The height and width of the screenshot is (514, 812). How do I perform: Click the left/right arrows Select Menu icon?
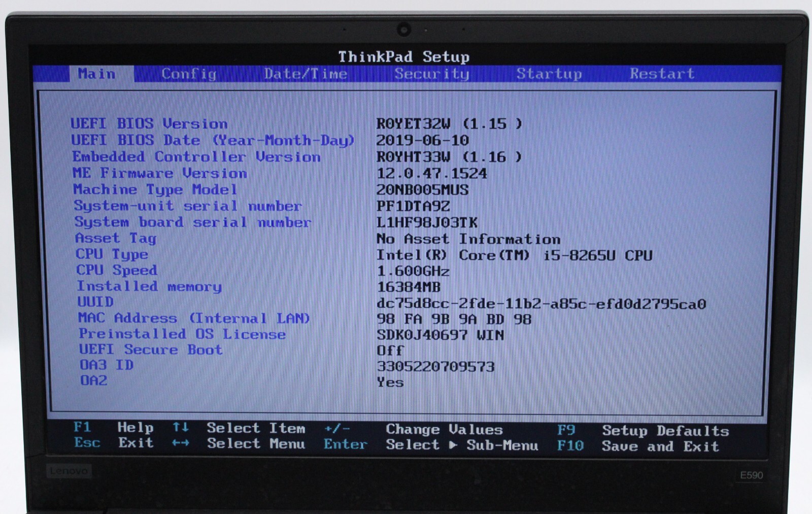180,443
